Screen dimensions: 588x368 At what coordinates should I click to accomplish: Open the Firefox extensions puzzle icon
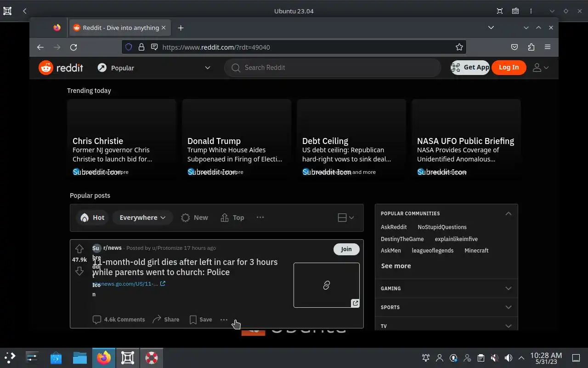pos(531,47)
